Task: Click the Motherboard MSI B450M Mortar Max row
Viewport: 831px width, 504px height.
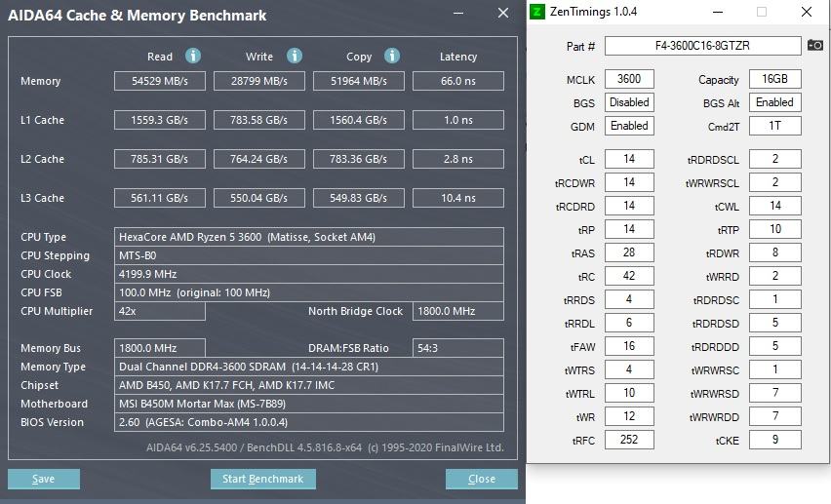Action: (x=309, y=404)
